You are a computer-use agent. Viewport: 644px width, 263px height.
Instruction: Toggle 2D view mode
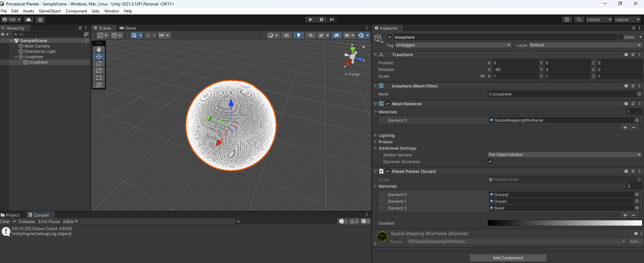tap(287, 35)
